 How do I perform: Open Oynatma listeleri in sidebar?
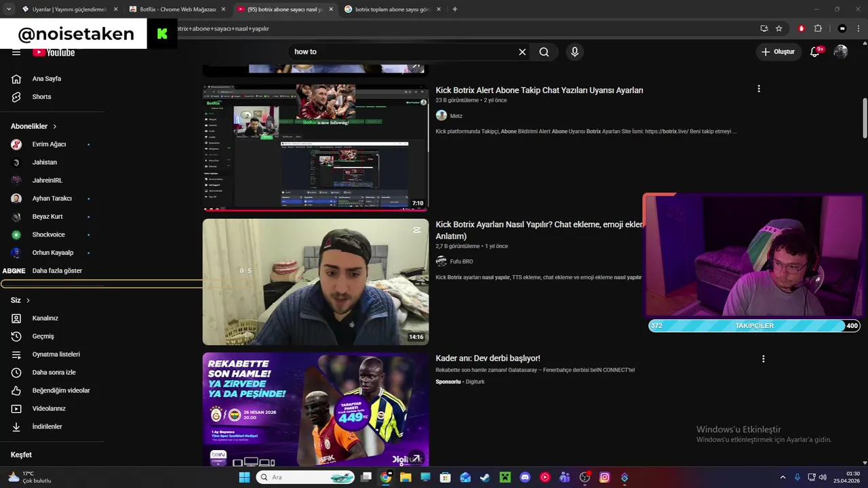click(56, 354)
